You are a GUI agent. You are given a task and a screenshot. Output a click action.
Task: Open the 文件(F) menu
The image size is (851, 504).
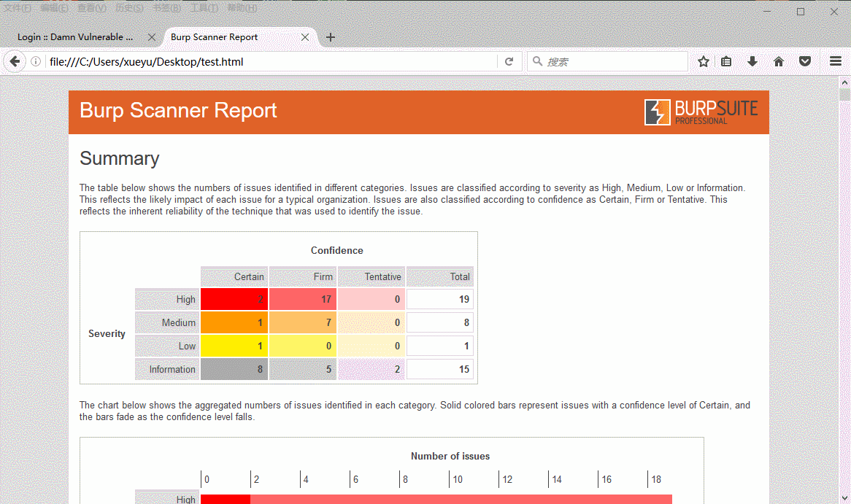pyautogui.click(x=18, y=8)
